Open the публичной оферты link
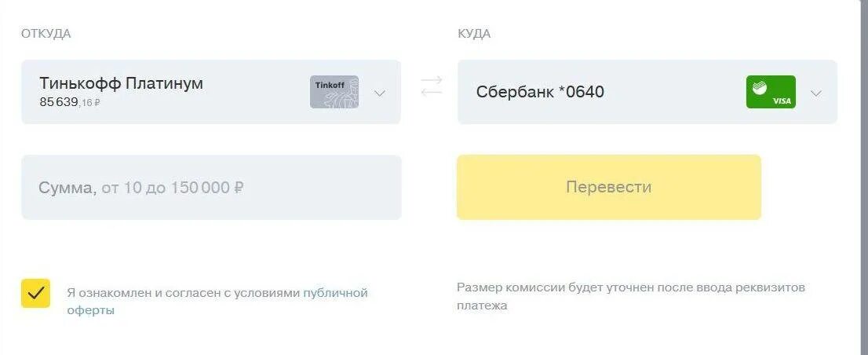The image size is (868, 355). 217,302
